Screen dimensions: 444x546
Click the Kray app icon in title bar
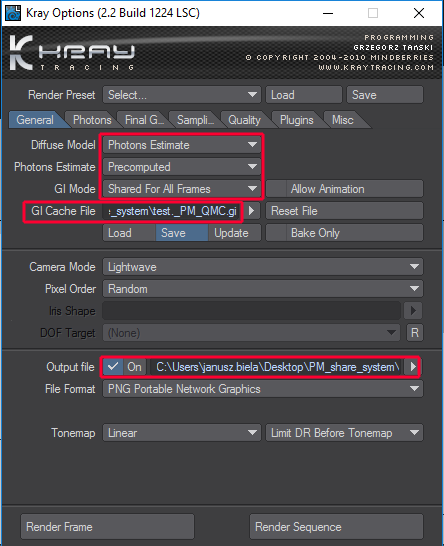click(x=13, y=13)
